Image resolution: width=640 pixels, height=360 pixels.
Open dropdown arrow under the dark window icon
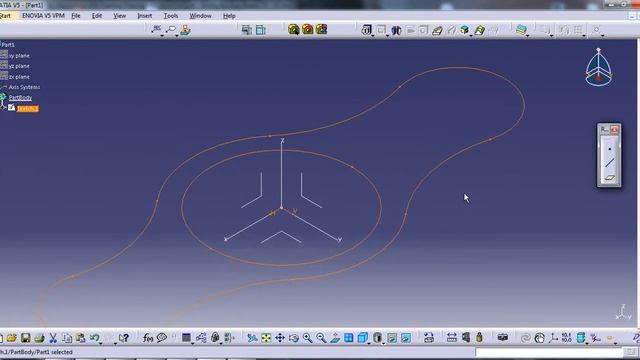coord(192,343)
